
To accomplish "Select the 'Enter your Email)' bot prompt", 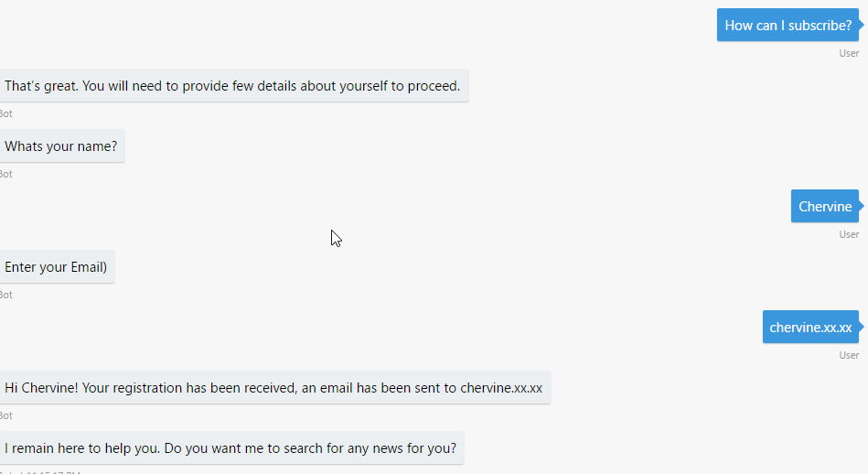I will click(56, 267).
